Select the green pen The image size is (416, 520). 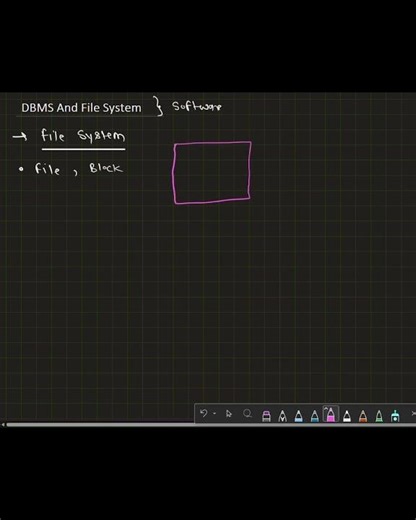[379, 416]
